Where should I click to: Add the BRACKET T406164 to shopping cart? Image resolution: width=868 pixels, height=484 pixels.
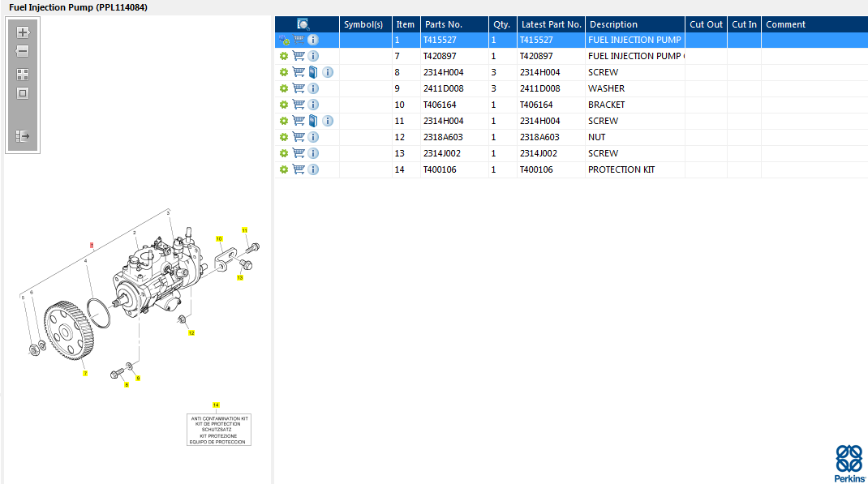coord(299,105)
